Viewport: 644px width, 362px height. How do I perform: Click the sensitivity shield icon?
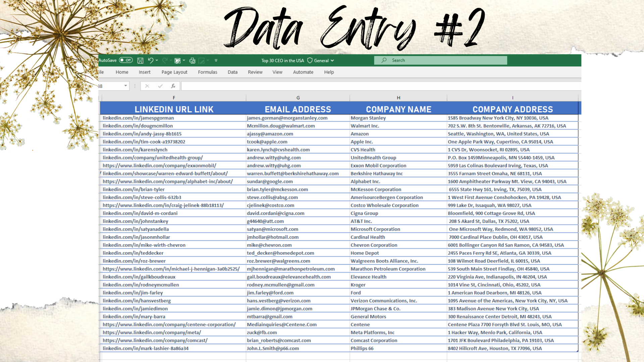(x=310, y=61)
